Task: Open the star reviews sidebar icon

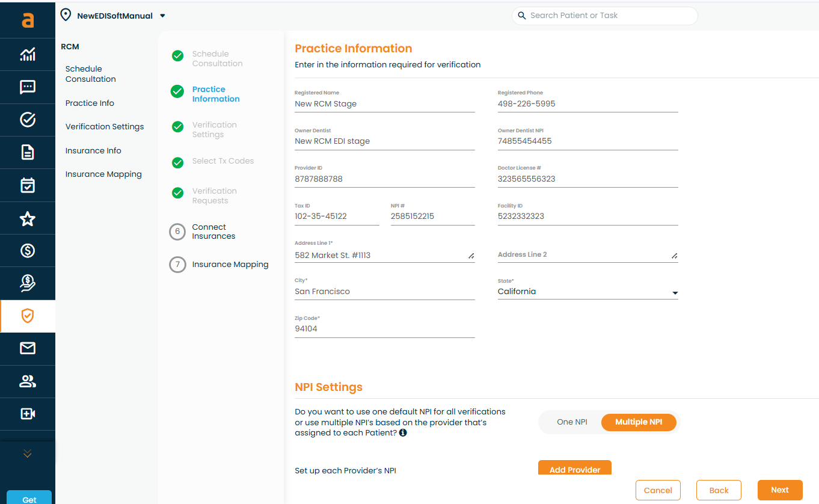Action: pos(28,218)
